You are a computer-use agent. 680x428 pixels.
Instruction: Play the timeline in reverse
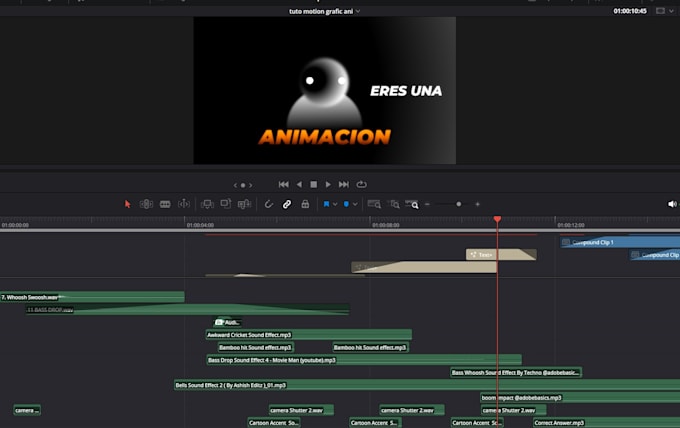[299, 185]
